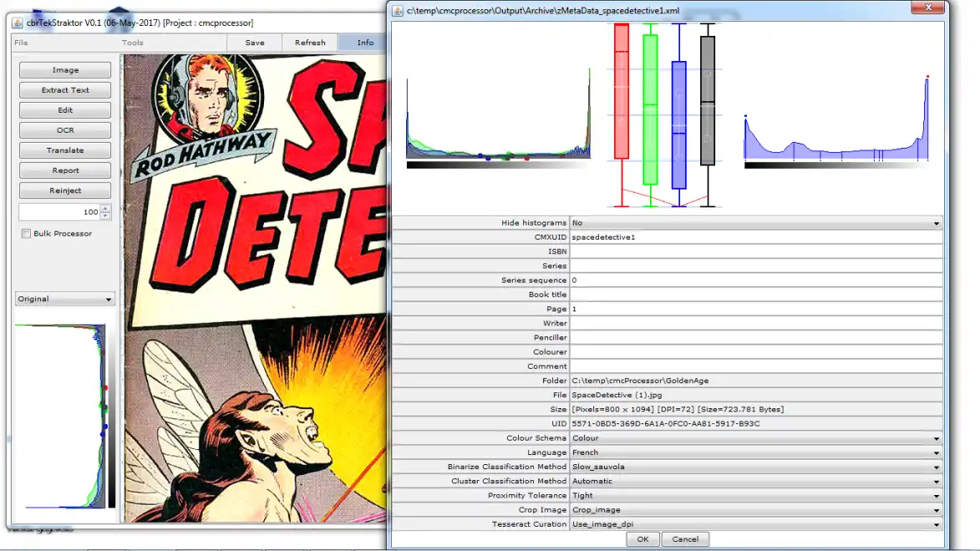Click the RGB histogram in dialog
This screenshot has height=551, width=980.
point(498,119)
